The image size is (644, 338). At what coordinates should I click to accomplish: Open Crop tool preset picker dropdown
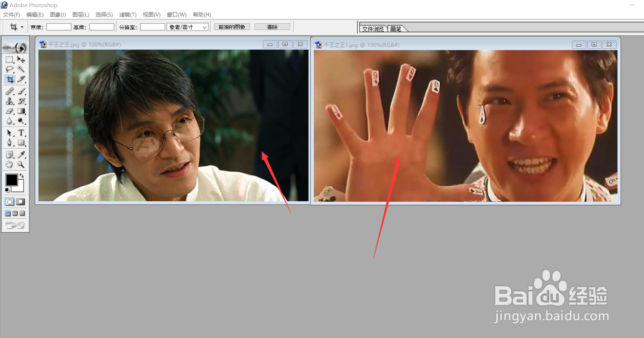22,27
